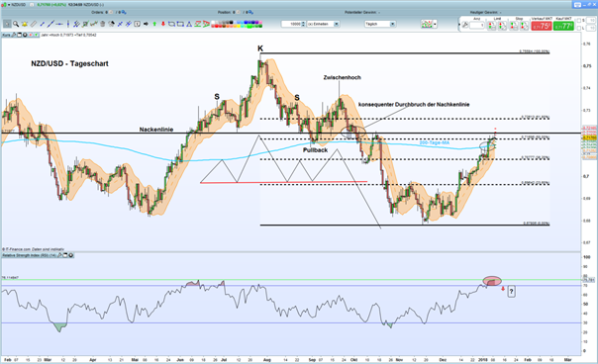
Task: Select the horizontal line drawing tool
Action: point(59,24)
